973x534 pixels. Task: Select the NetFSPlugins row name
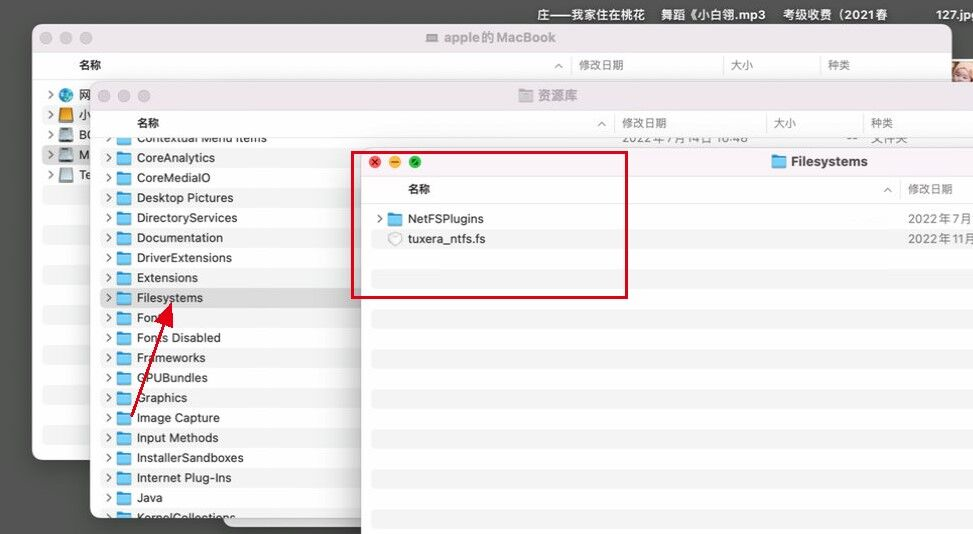coord(446,219)
